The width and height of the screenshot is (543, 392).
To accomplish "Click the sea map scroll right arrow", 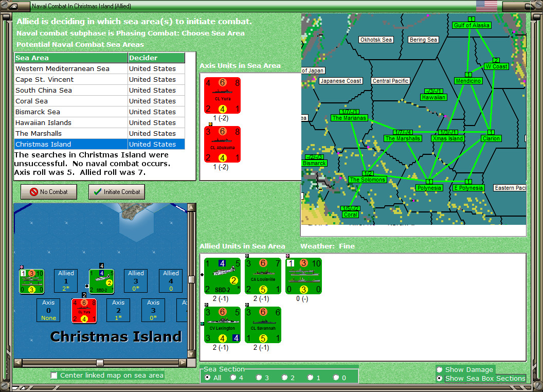I will 183,363.
